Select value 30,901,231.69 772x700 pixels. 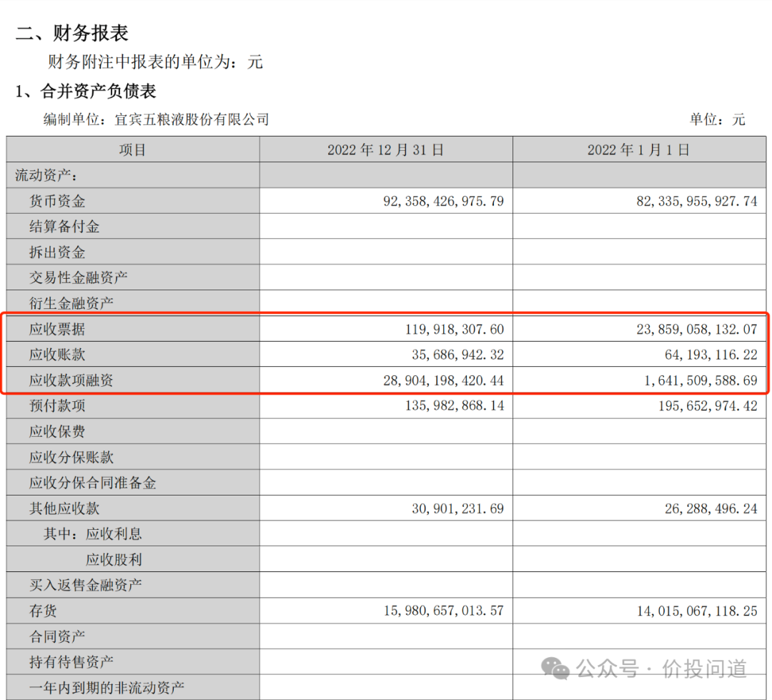pyautogui.click(x=458, y=508)
